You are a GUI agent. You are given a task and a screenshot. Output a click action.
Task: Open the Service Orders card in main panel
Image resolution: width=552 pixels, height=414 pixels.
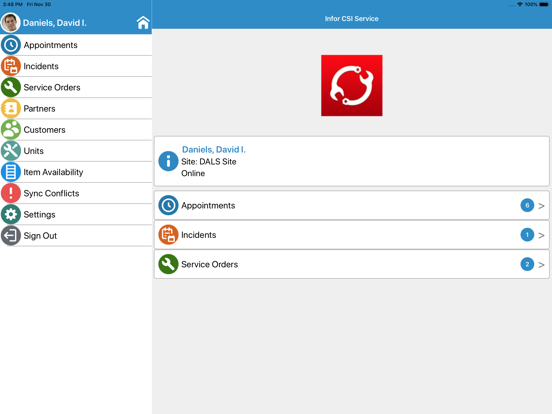(352, 264)
